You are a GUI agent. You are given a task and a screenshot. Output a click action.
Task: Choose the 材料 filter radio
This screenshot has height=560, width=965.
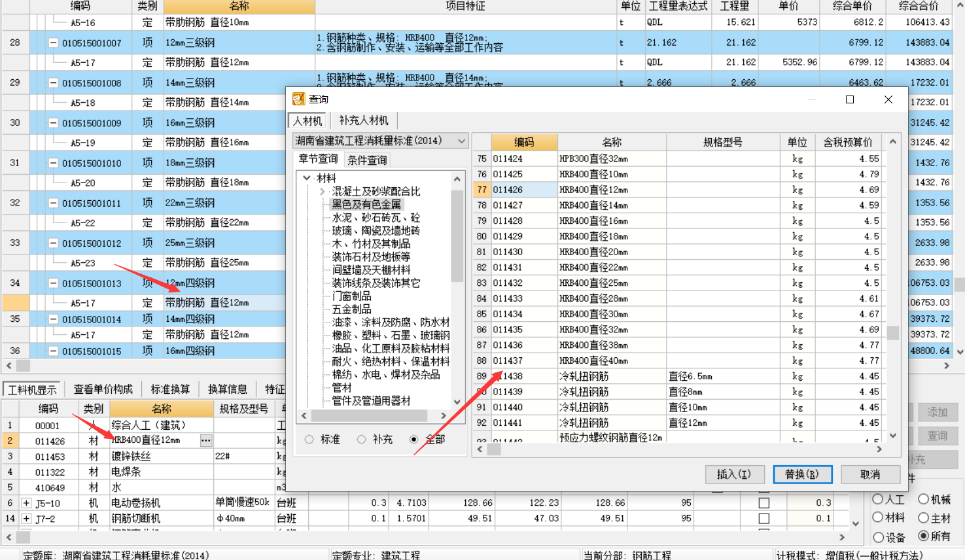878,517
